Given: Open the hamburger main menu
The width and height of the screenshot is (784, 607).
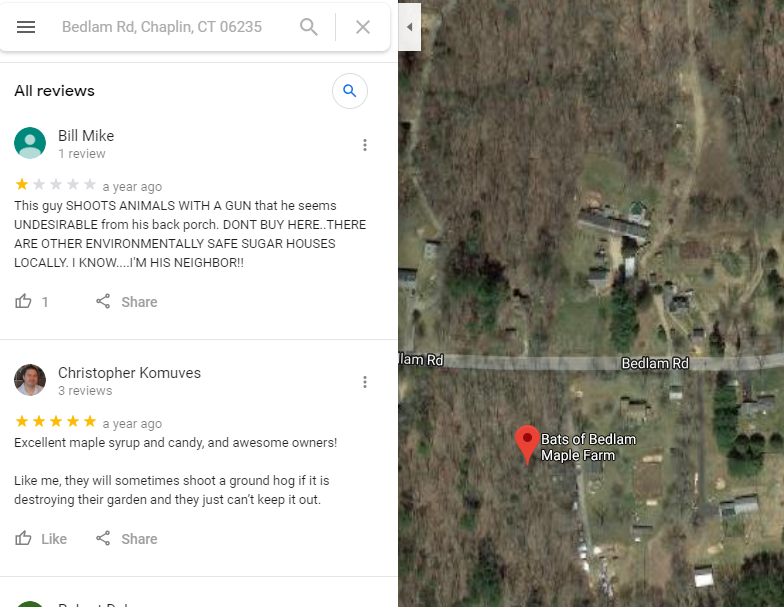Looking at the screenshot, I should (26, 27).
